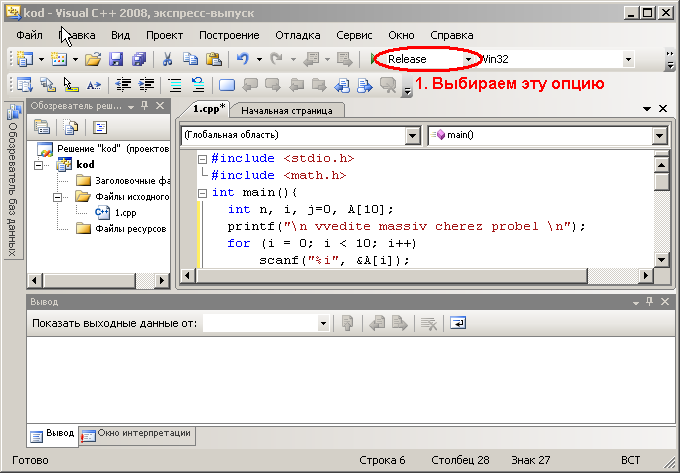Toggle Show All Files in Solution Explorer
This screenshot has height=473, width=680.
pyautogui.click(x=71, y=127)
